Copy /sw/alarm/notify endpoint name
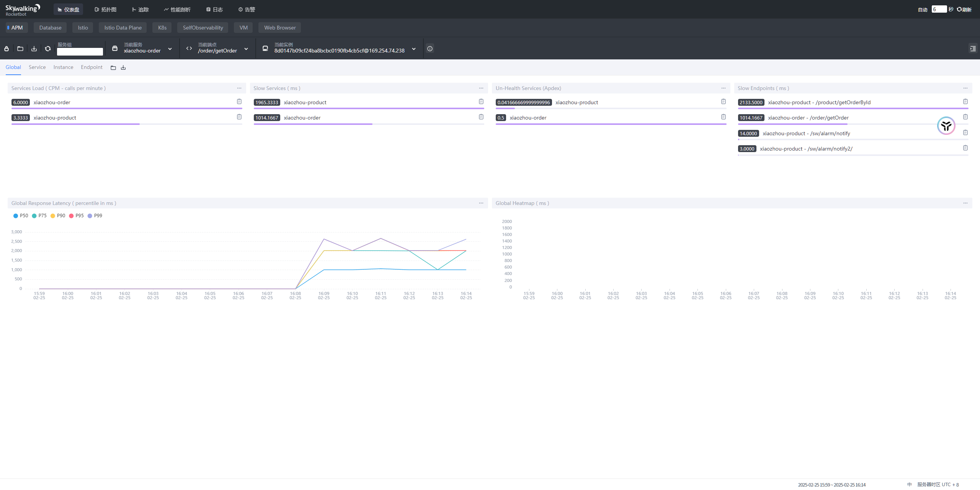 [965, 133]
